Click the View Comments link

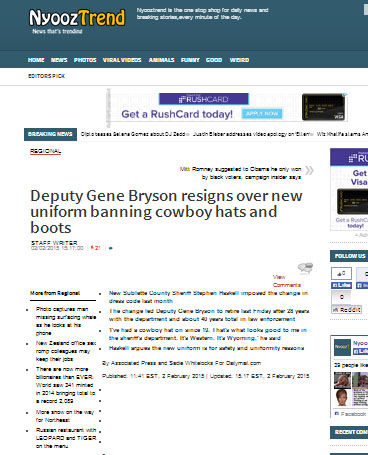287,281
